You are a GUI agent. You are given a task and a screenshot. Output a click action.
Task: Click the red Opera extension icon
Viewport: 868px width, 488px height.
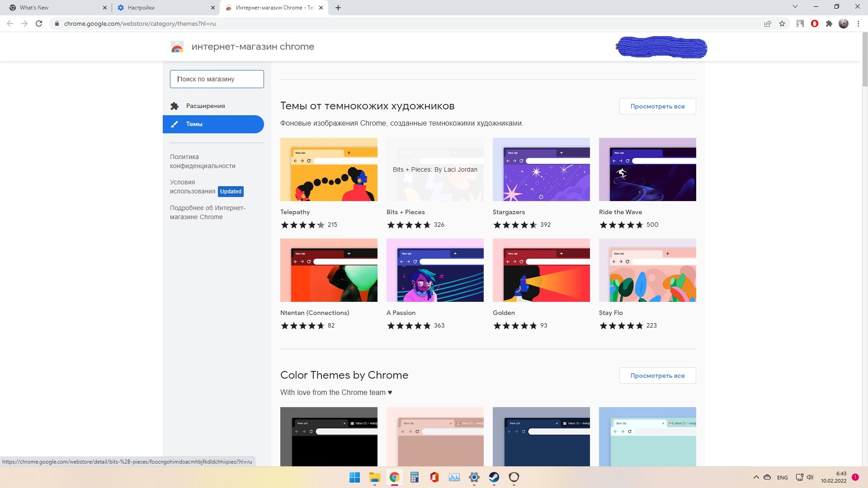[x=814, y=23]
